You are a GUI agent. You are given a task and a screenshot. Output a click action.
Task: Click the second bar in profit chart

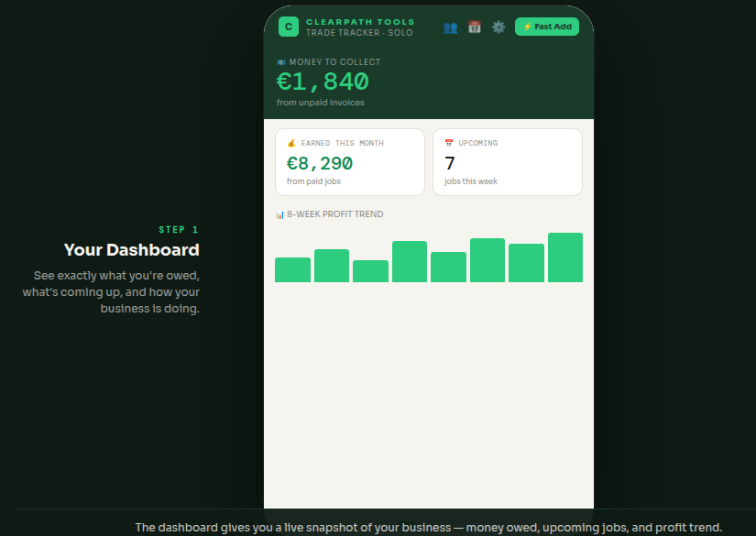(x=332, y=266)
